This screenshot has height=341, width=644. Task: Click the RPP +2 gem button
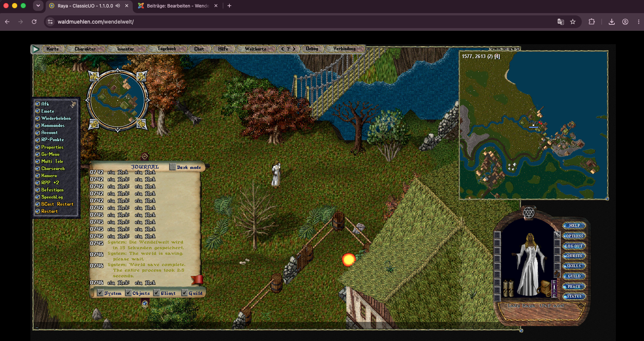pyautogui.click(x=37, y=182)
